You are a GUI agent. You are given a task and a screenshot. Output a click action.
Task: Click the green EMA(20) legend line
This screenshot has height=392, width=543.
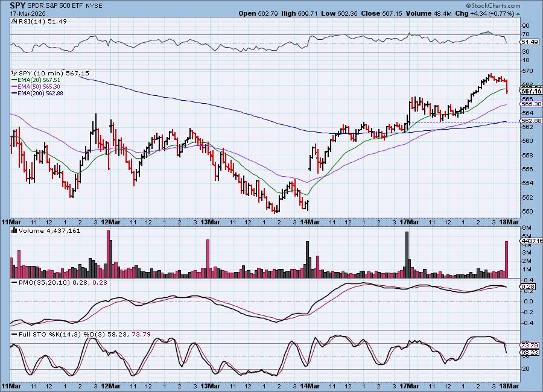[x=14, y=80]
